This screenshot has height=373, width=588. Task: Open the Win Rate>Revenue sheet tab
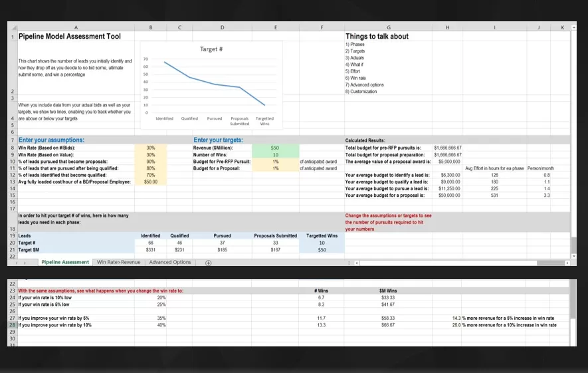click(x=118, y=263)
